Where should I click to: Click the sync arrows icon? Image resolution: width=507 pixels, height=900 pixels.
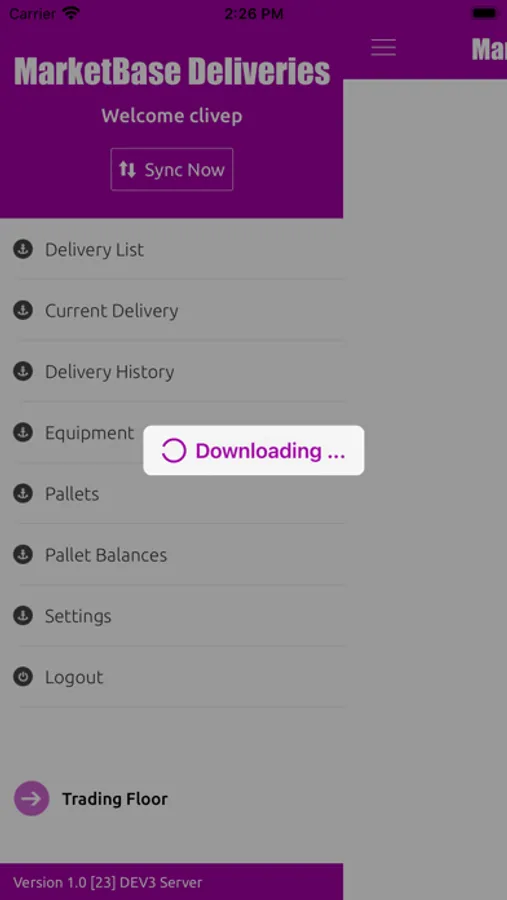127,169
